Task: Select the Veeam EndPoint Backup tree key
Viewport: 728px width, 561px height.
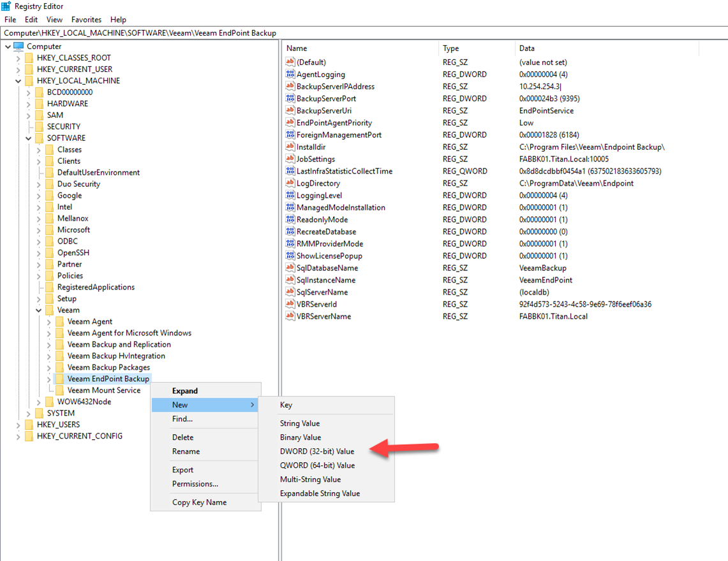Action: [x=108, y=379]
